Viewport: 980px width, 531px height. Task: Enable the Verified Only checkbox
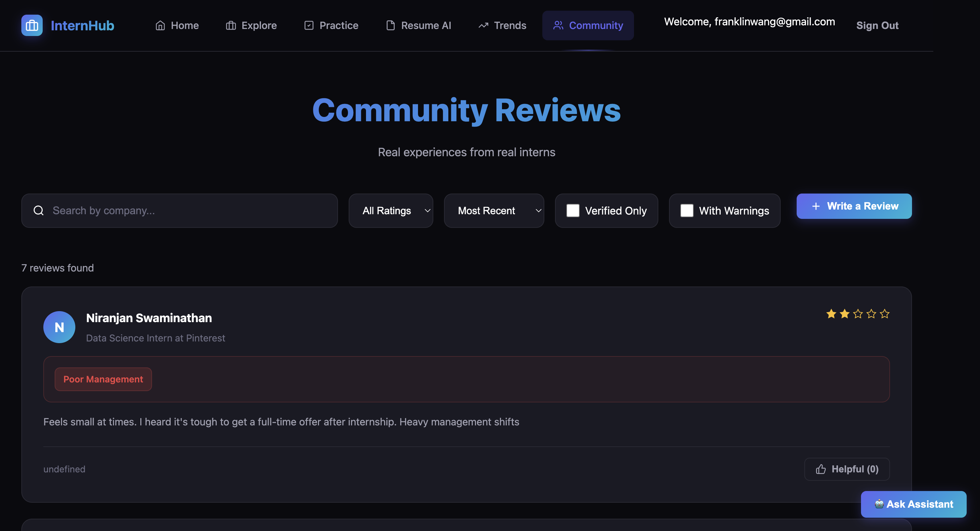coord(573,211)
